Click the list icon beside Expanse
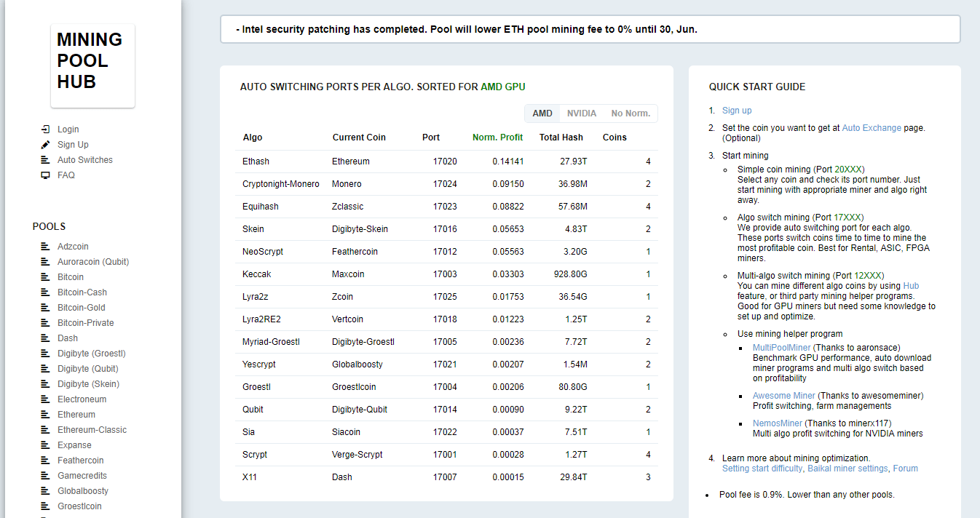 pyautogui.click(x=45, y=445)
